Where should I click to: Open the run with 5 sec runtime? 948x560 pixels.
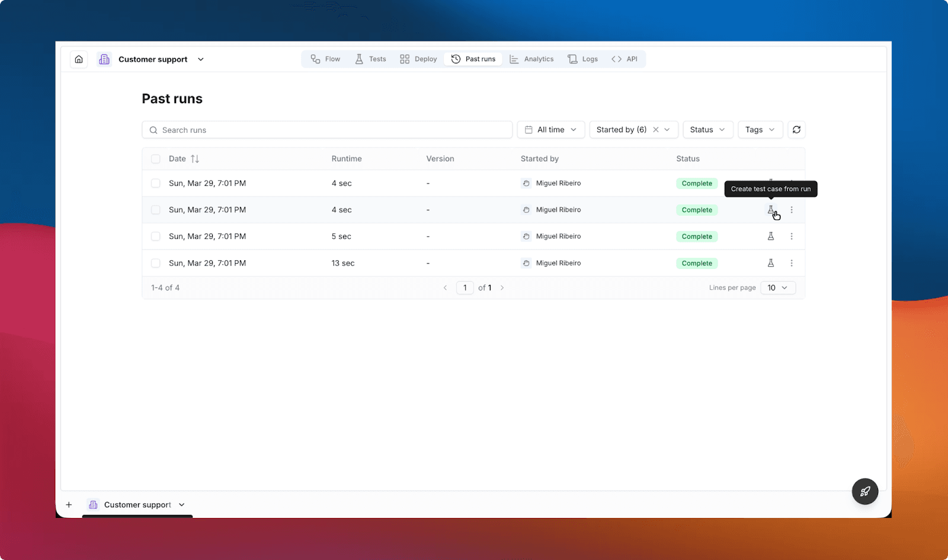pyautogui.click(x=473, y=236)
